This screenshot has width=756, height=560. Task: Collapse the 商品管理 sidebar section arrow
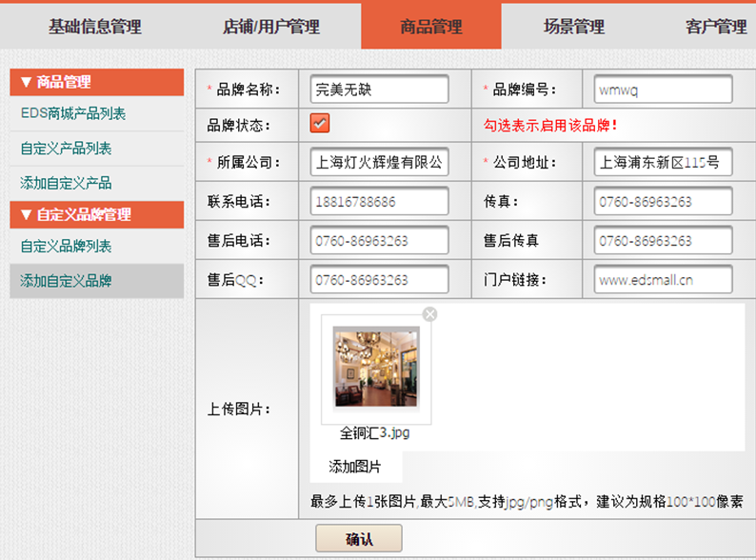point(26,83)
